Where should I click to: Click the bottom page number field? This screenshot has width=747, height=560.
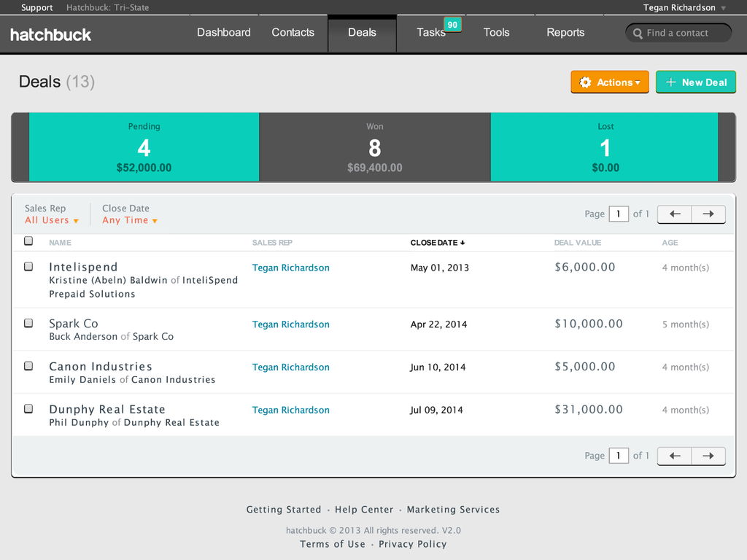(x=619, y=456)
